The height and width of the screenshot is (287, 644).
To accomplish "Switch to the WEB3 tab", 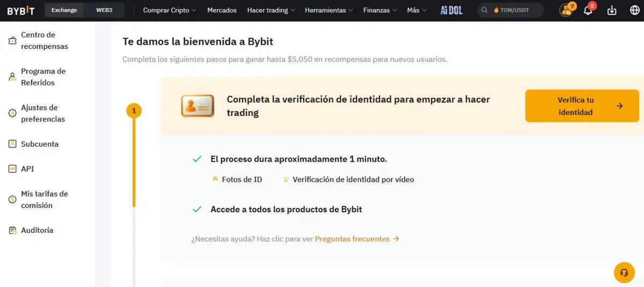I will [x=104, y=10].
